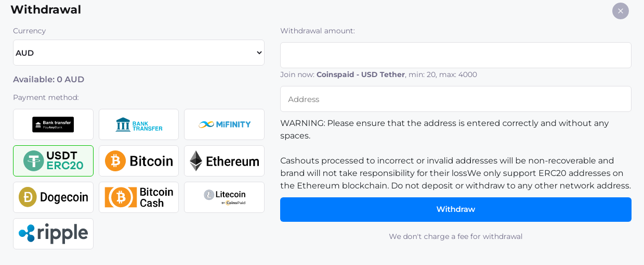Screen dimensions: 644x265
Task: Click the currency dropdown arrow chevron
Action: click(259, 53)
